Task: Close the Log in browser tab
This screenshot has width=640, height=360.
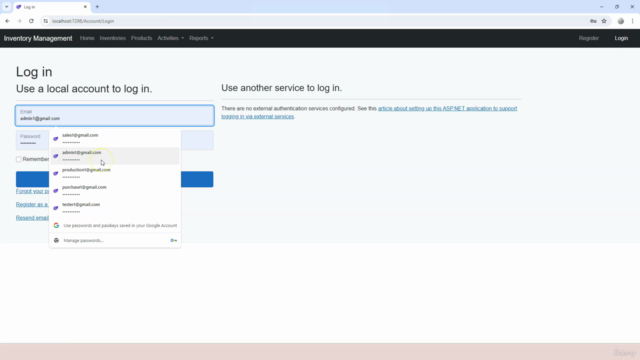Action: (85, 7)
